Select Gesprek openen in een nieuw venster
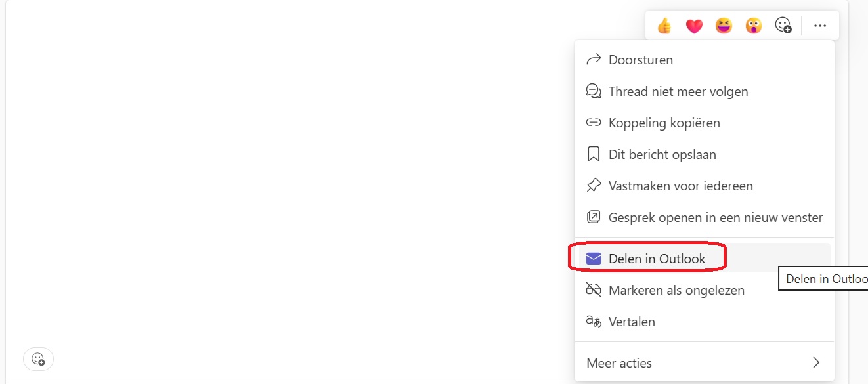 (715, 217)
